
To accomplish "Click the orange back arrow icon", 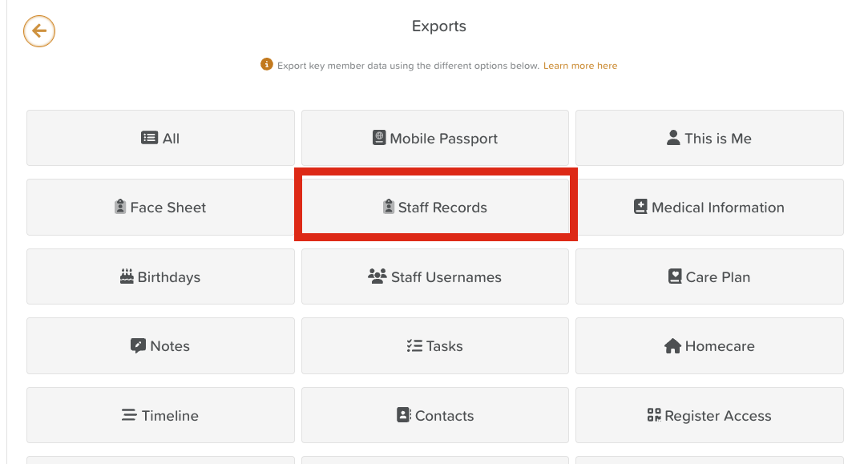I will (x=38, y=31).
